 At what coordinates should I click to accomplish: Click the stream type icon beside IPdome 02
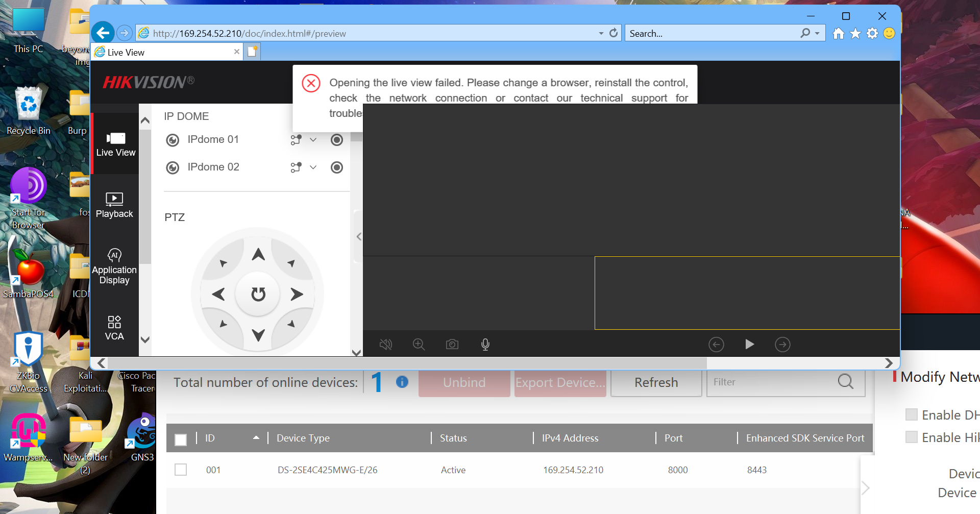point(295,167)
